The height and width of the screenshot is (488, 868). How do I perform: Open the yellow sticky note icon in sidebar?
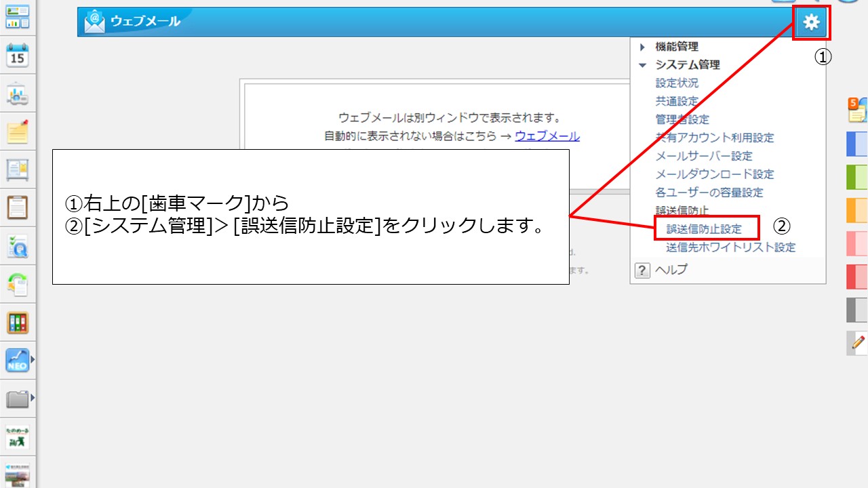point(17,131)
